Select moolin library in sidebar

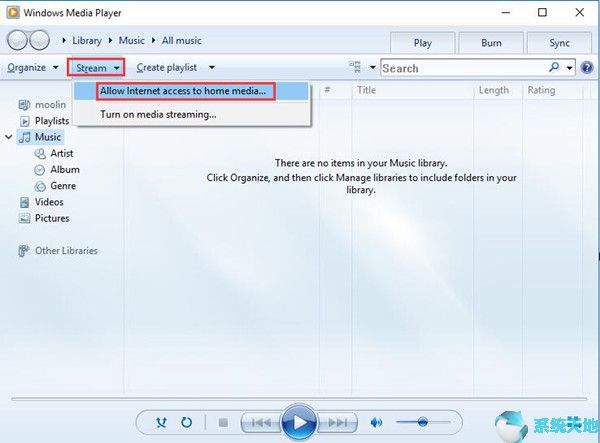tap(50, 104)
